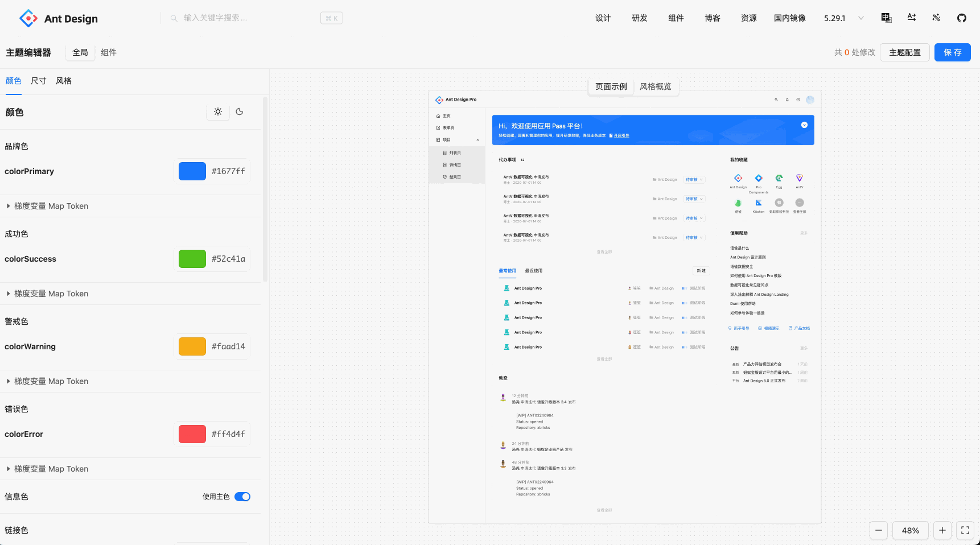Switch to the 颜色 tab

click(x=14, y=81)
